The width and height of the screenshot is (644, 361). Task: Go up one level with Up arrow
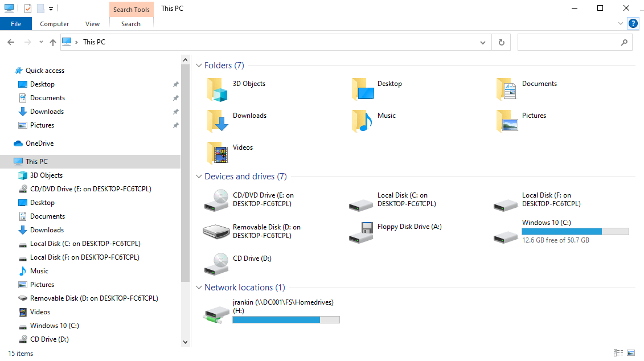point(53,42)
